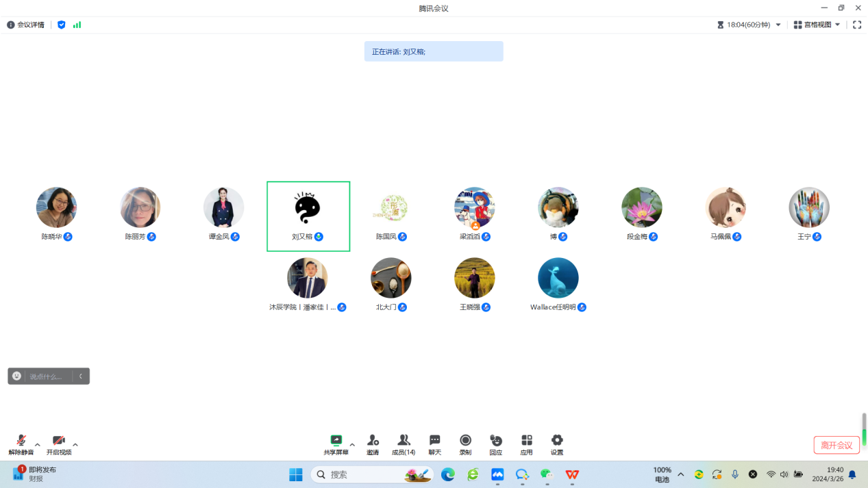Open meeting details info
The image size is (868, 488).
[x=25, y=25]
